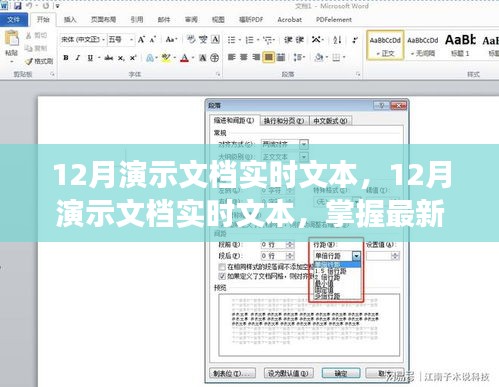499x387 pixels.
Task: Click the Paste clipboard icon
Action: [x=12, y=38]
